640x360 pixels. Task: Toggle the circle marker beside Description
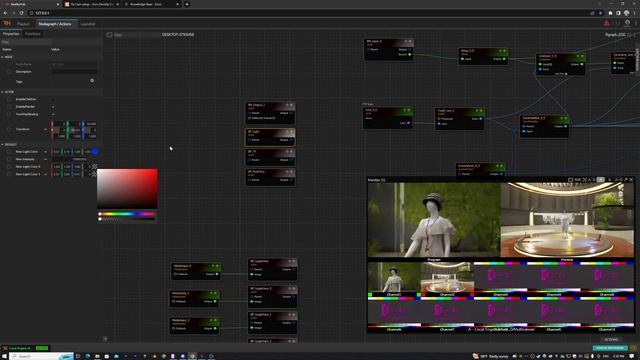(9, 72)
